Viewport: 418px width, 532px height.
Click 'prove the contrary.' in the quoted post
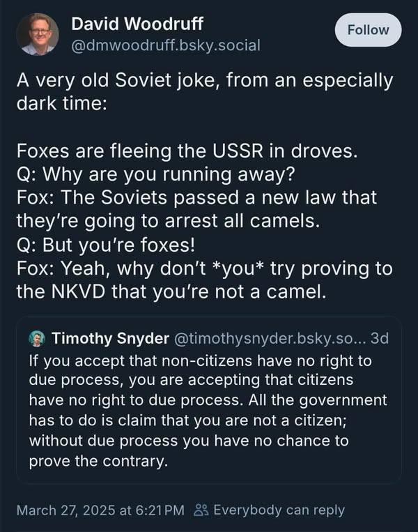(x=99, y=461)
